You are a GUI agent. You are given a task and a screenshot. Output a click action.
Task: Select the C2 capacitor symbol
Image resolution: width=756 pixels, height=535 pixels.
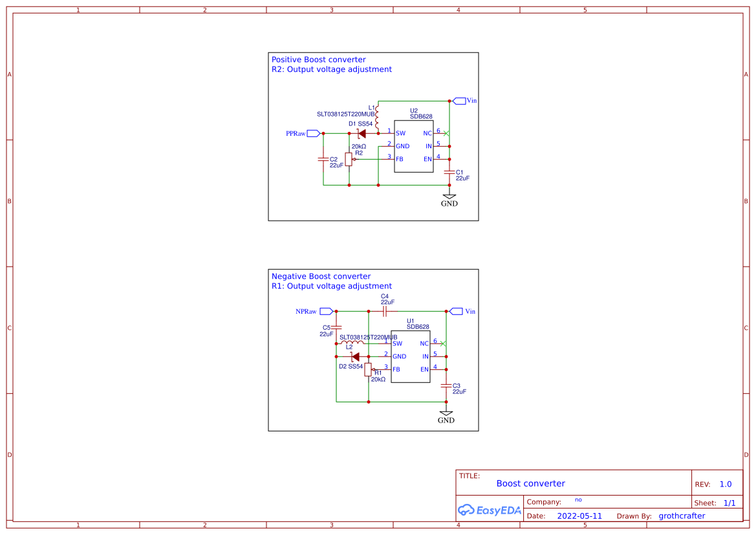point(323,159)
